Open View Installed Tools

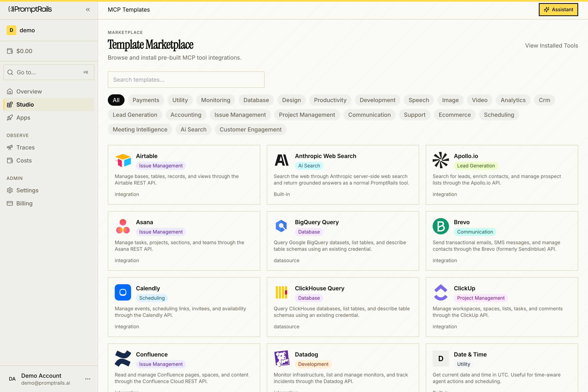click(x=551, y=46)
